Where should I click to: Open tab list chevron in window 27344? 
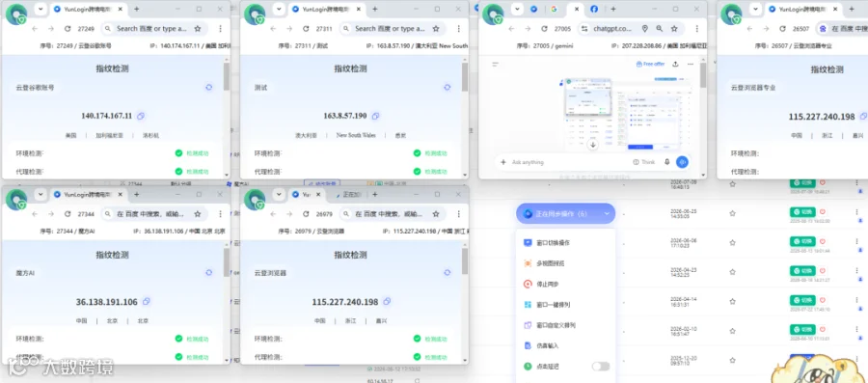pos(40,195)
